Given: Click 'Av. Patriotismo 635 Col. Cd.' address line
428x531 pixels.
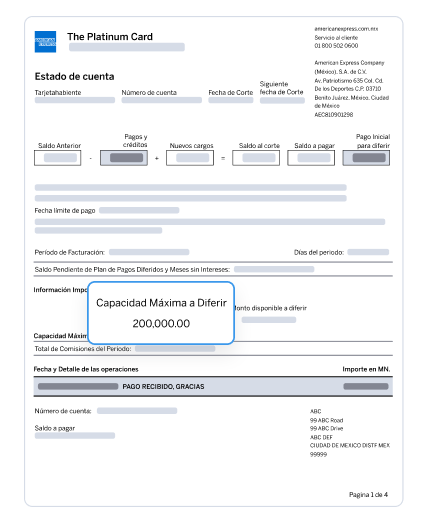Looking at the screenshot, I should (349, 81).
